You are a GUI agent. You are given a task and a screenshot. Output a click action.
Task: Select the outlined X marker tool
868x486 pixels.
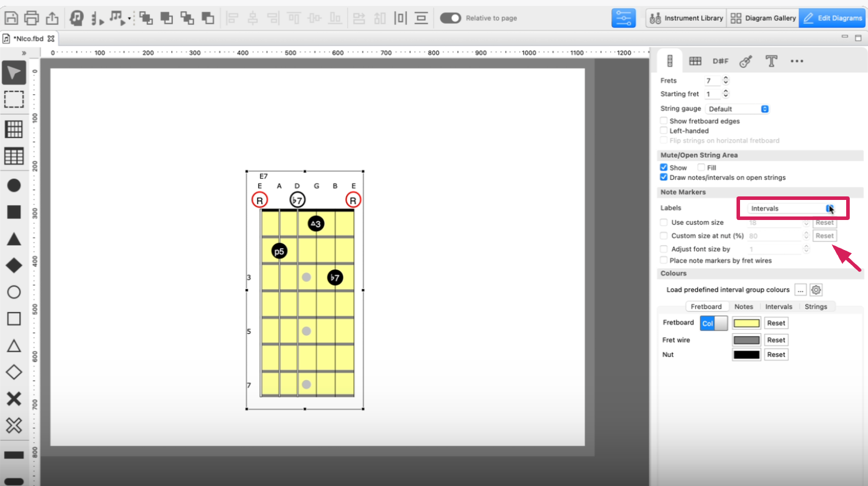pos(14,425)
